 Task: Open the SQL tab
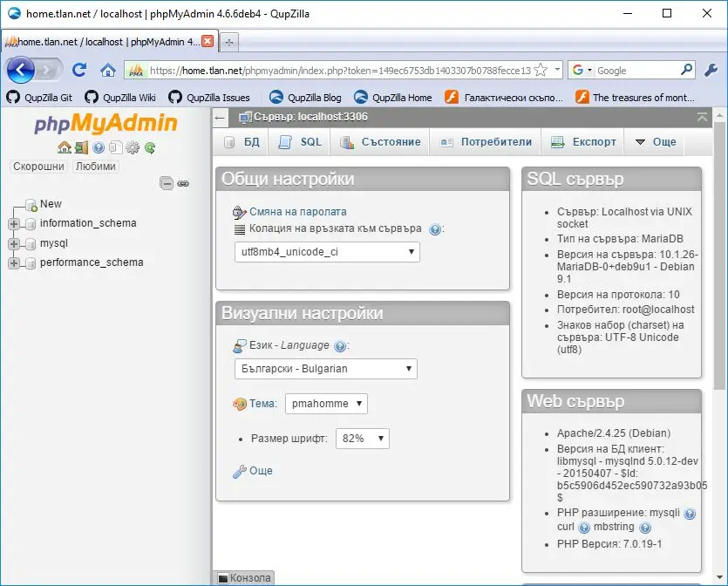(x=301, y=142)
